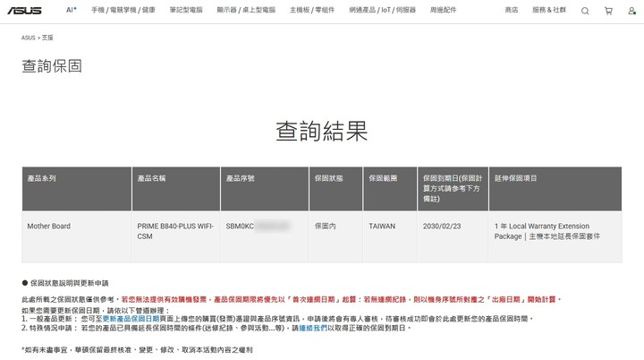Image resolution: width=644 pixels, height=360 pixels.
Task: Open the 商店 menu link
Action: pos(512,10)
